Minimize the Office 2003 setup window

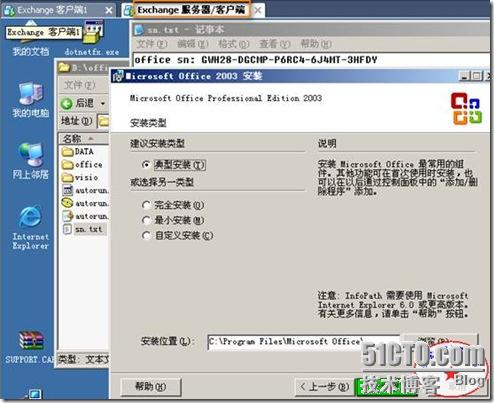pos(464,76)
